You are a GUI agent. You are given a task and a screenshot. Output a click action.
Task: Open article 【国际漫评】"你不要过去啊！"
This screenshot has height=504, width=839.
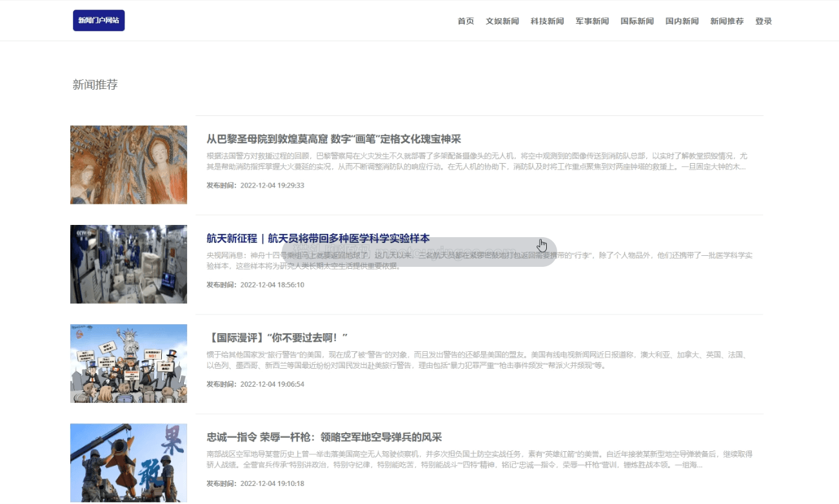(277, 338)
